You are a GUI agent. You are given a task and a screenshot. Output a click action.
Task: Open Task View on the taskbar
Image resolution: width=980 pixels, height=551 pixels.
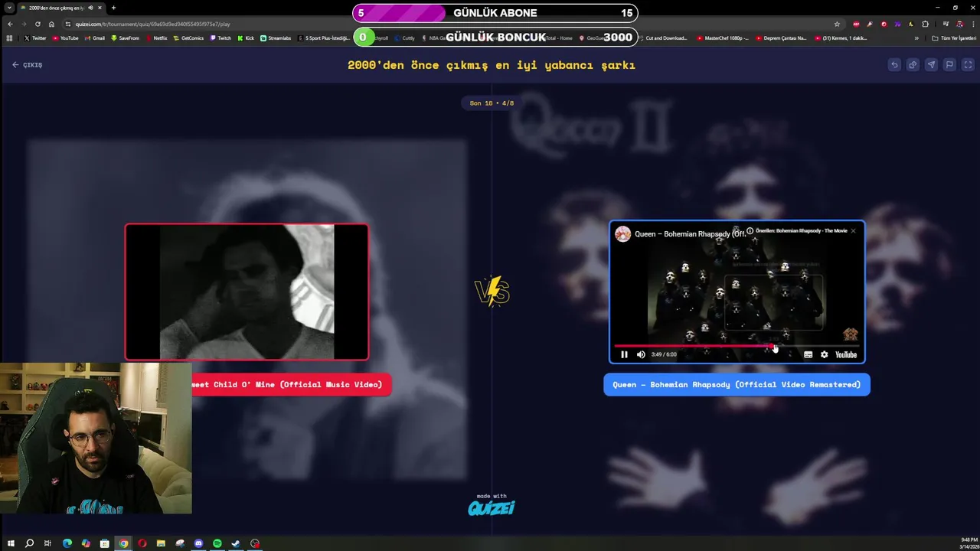point(47,543)
